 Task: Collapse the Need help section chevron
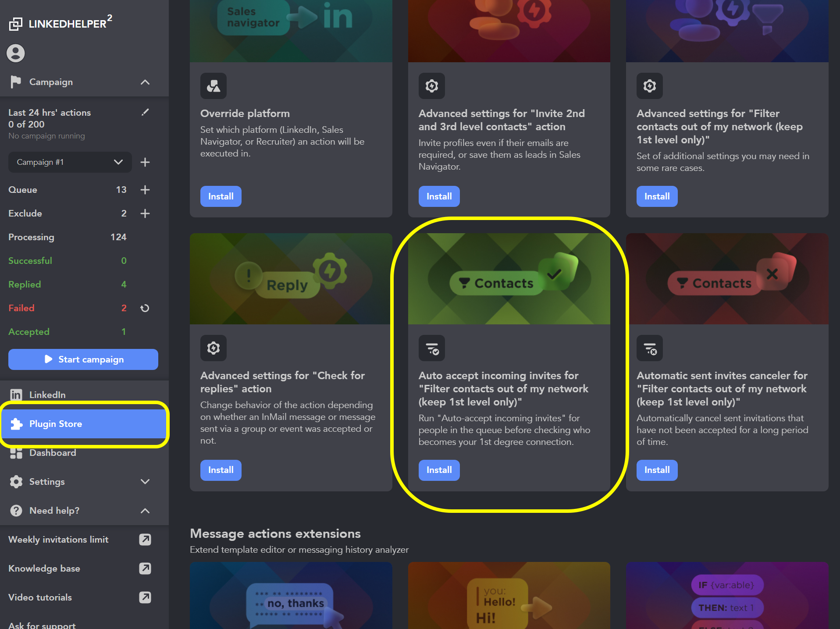point(145,511)
